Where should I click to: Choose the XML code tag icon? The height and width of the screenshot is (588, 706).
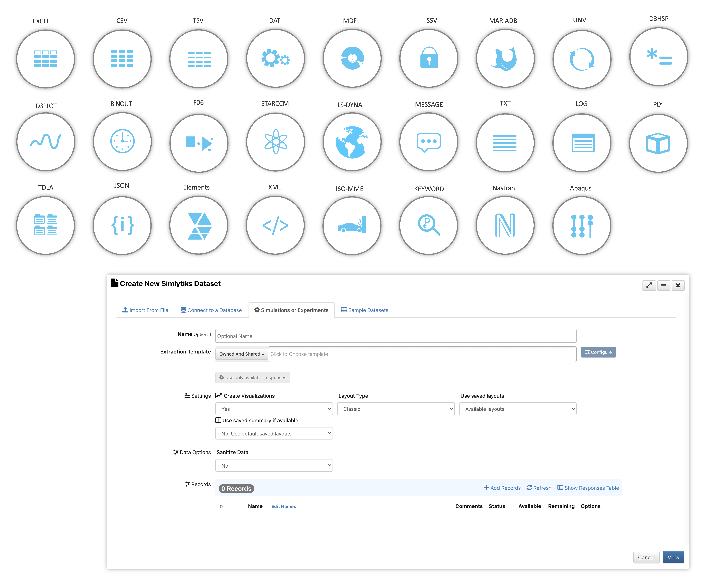pyautogui.click(x=275, y=225)
